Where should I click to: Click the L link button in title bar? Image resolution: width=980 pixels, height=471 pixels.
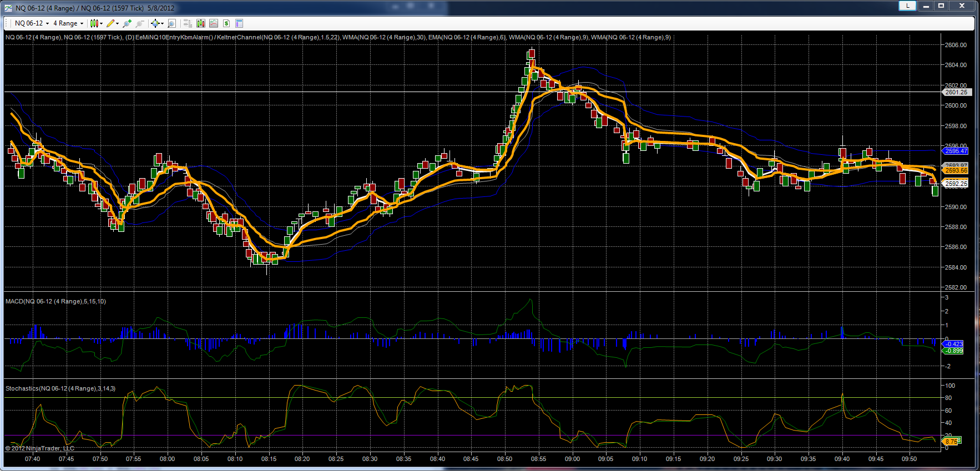[907, 6]
